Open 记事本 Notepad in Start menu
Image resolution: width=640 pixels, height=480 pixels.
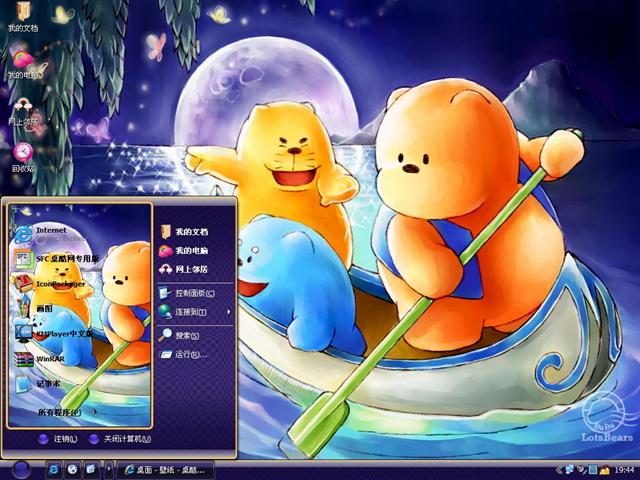(37, 384)
